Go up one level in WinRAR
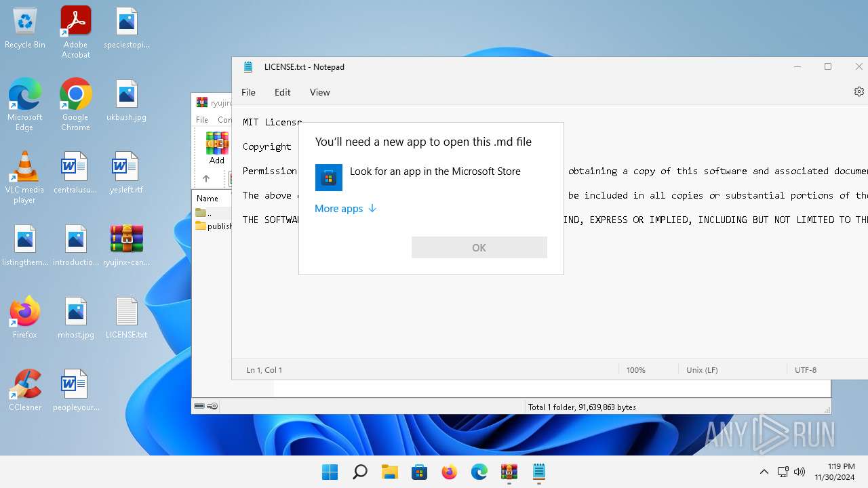The height and width of the screenshot is (488, 868). (206, 179)
